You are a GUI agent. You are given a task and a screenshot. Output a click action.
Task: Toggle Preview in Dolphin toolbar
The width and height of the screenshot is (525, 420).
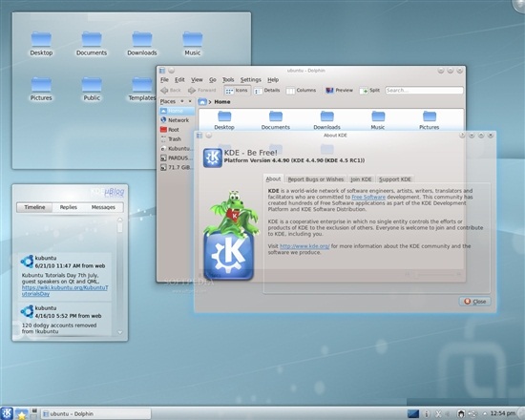point(339,91)
